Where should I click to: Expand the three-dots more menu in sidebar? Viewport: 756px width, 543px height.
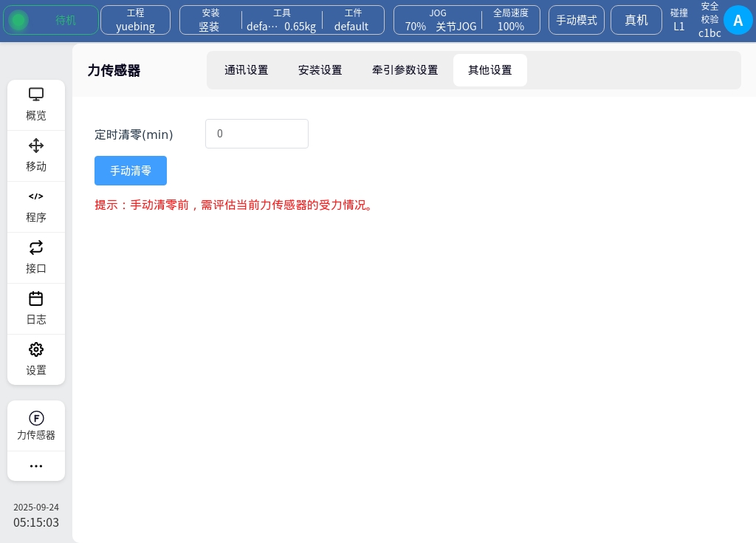(x=36, y=466)
